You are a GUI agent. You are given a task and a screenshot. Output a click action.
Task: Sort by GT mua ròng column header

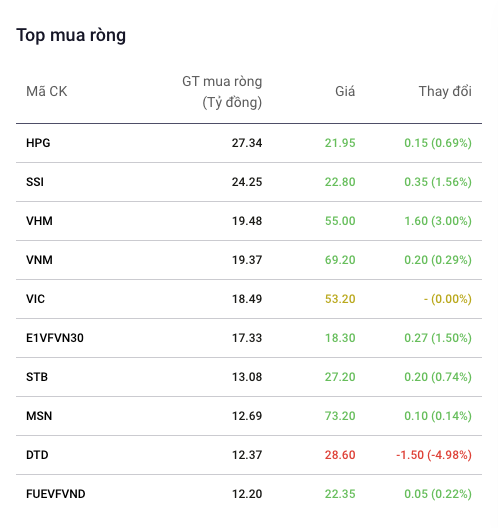tap(222, 92)
